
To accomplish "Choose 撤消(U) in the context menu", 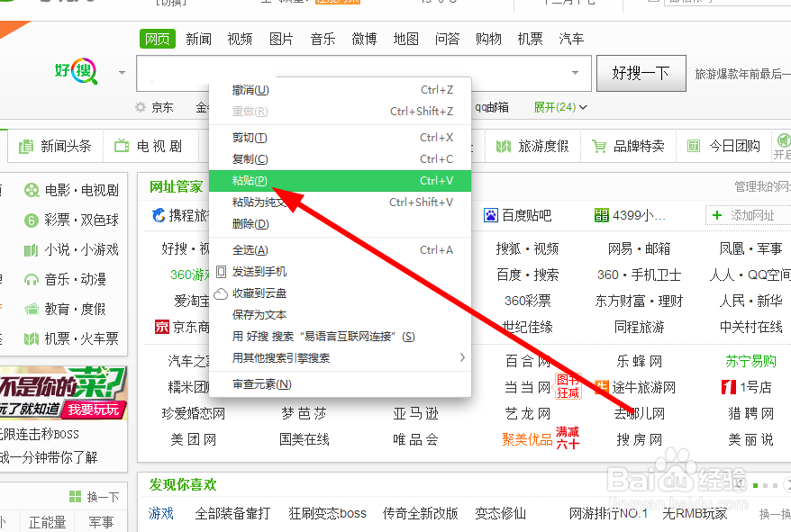I will pyautogui.click(x=340, y=90).
